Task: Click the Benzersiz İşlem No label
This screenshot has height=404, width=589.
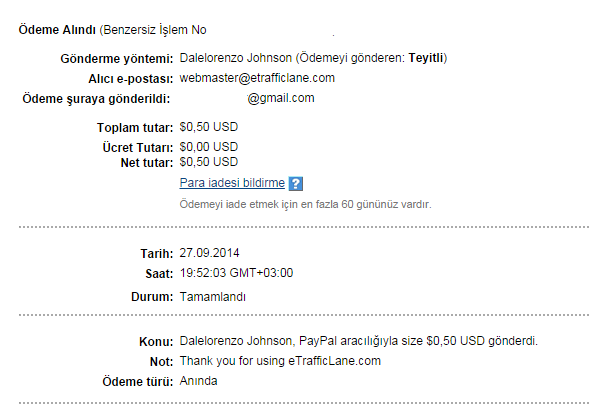Action: click(x=153, y=30)
